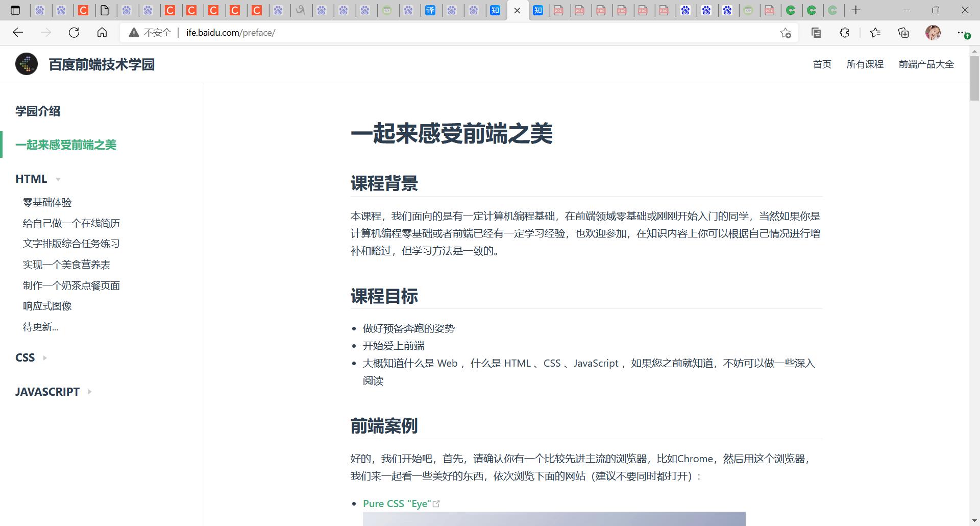The image size is (980, 526).
Task: Refresh the current page
Action: pos(74,32)
